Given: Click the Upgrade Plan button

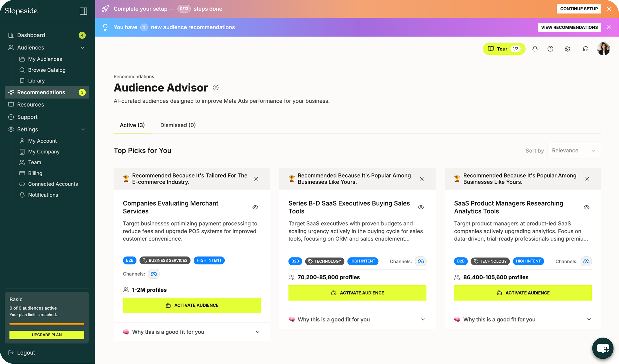Looking at the screenshot, I should 47,335.
